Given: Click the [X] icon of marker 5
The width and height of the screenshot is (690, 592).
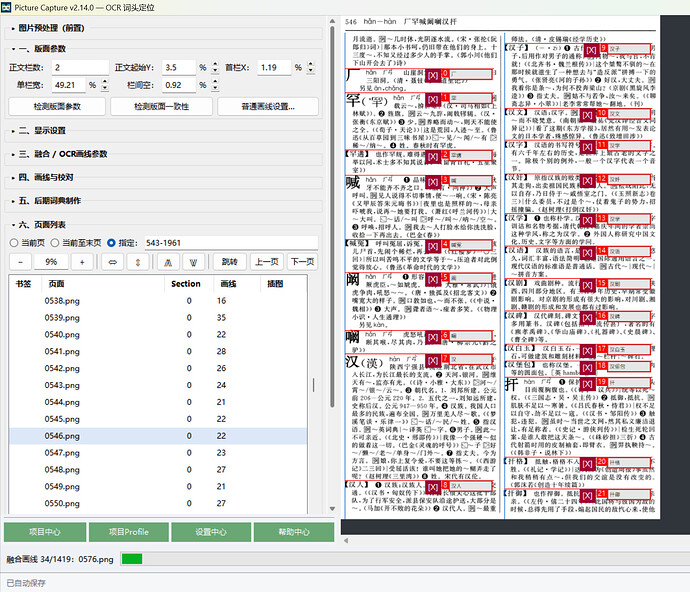Looking at the screenshot, I should pyautogui.click(x=433, y=280).
